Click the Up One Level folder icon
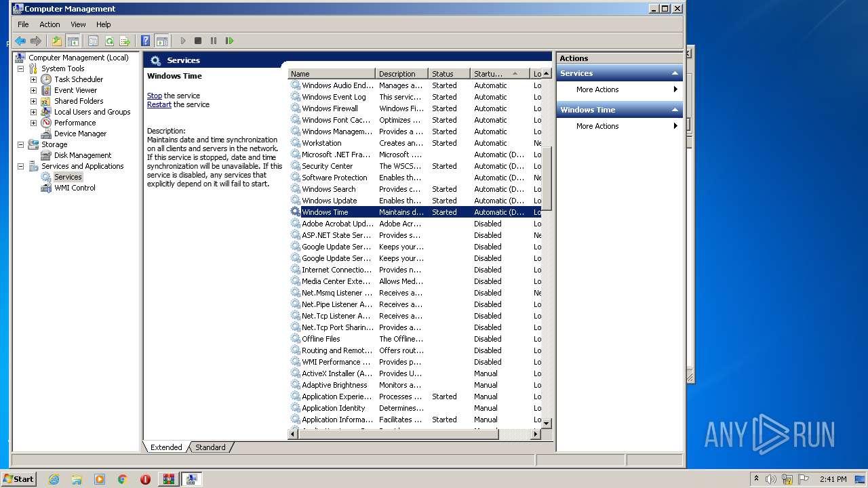Image resolution: width=868 pixels, height=488 pixels. click(56, 41)
